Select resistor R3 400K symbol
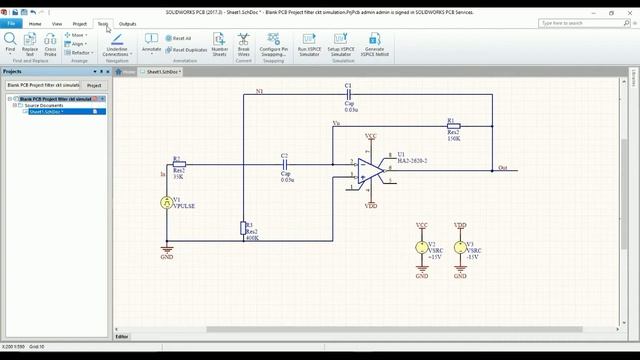 [x=243, y=228]
